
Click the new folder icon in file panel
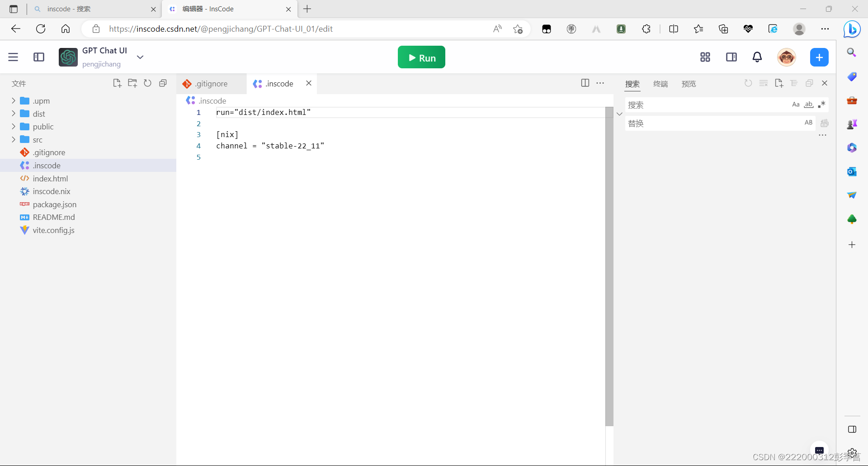click(x=132, y=83)
